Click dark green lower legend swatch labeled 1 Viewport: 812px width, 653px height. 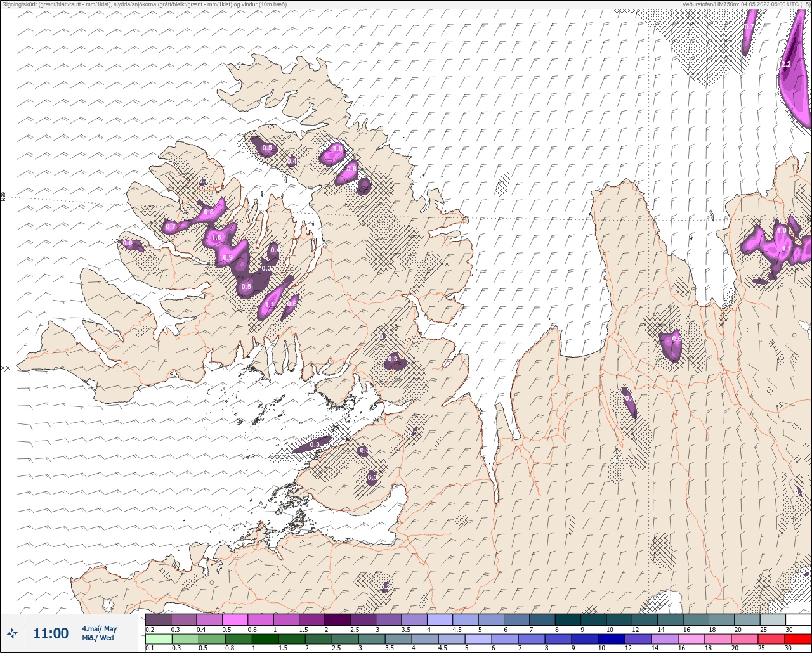click(264, 638)
